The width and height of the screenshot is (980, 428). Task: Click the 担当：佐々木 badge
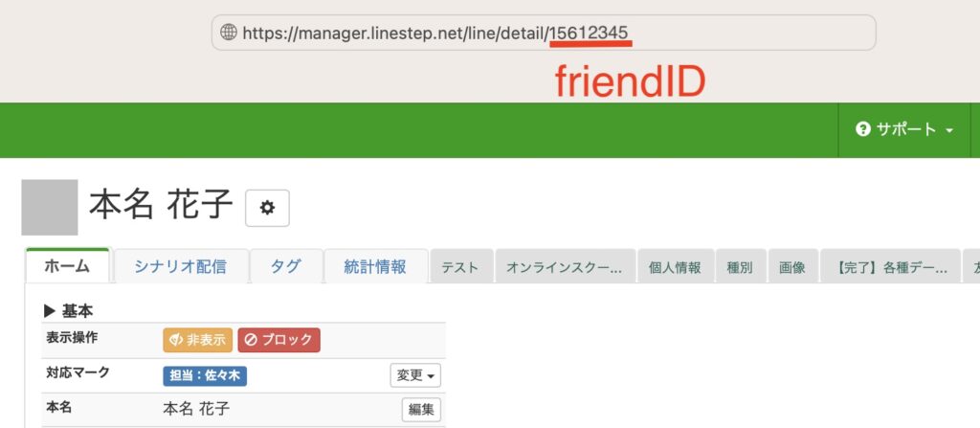pyautogui.click(x=205, y=374)
